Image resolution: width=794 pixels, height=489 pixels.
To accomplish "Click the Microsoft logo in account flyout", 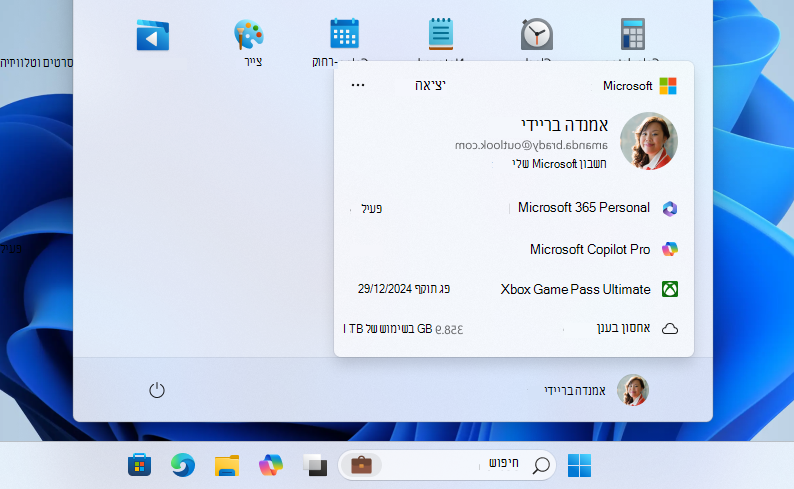I will click(x=668, y=86).
